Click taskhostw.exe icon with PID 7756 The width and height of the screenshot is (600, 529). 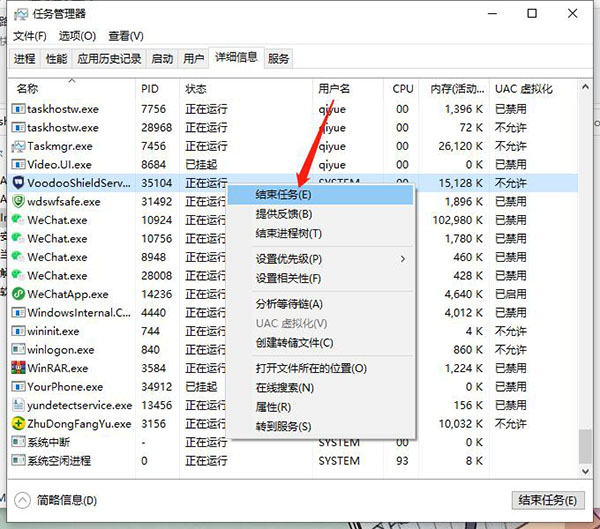[x=18, y=109]
